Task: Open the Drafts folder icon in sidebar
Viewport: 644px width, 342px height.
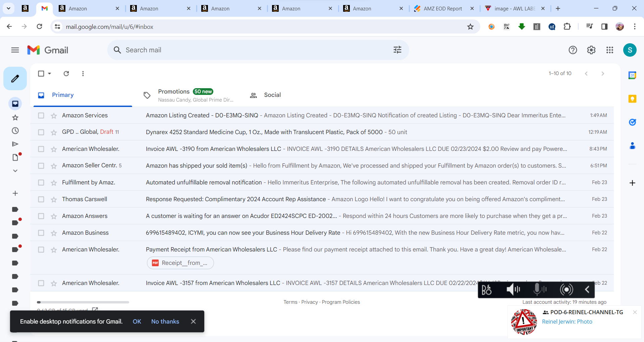Action: pyautogui.click(x=15, y=157)
